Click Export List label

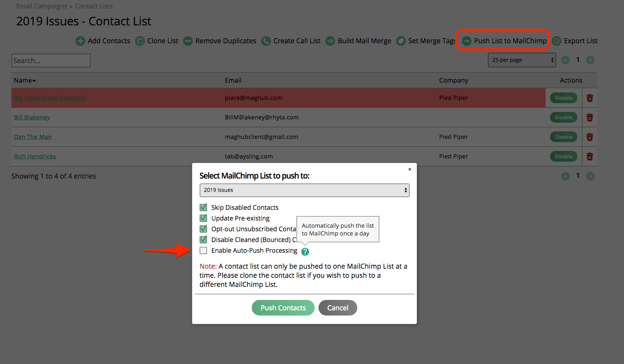pyautogui.click(x=581, y=41)
